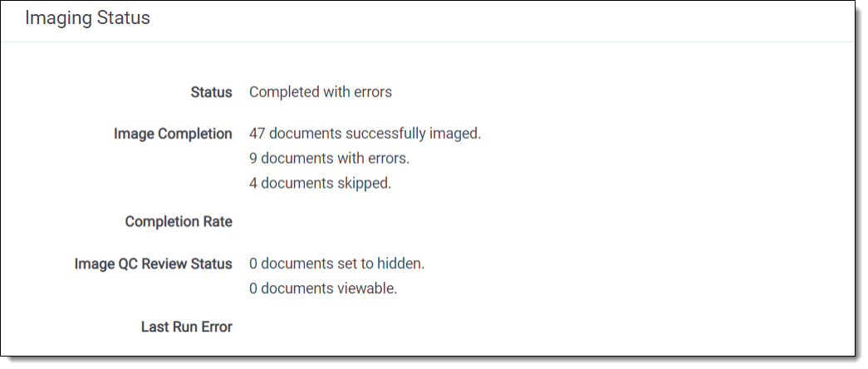Open the '47 documents successfully imaged' line
The width and height of the screenshot is (868, 369).
365,133
